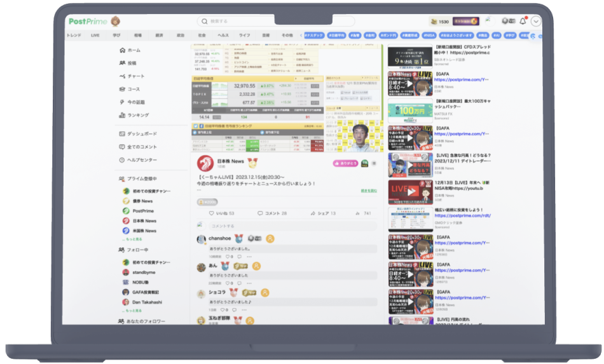
Task: Open the 1530 coin balance
Action: 440,22
